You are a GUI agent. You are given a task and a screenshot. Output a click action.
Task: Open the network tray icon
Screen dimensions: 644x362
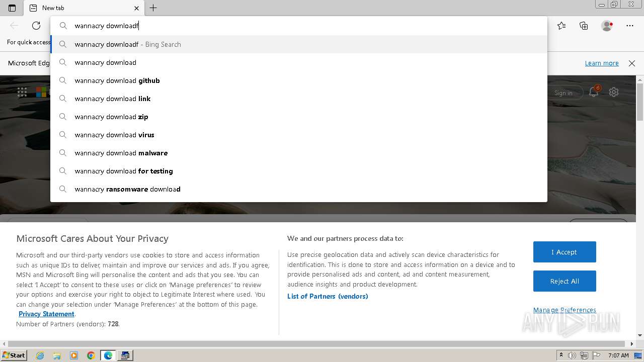click(x=584, y=355)
